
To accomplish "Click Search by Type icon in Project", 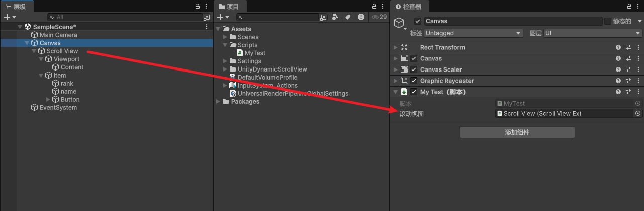I will (335, 17).
